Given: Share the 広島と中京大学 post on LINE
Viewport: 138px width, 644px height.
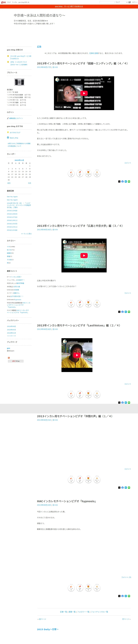Looking at the screenshot, I should 129,312.
